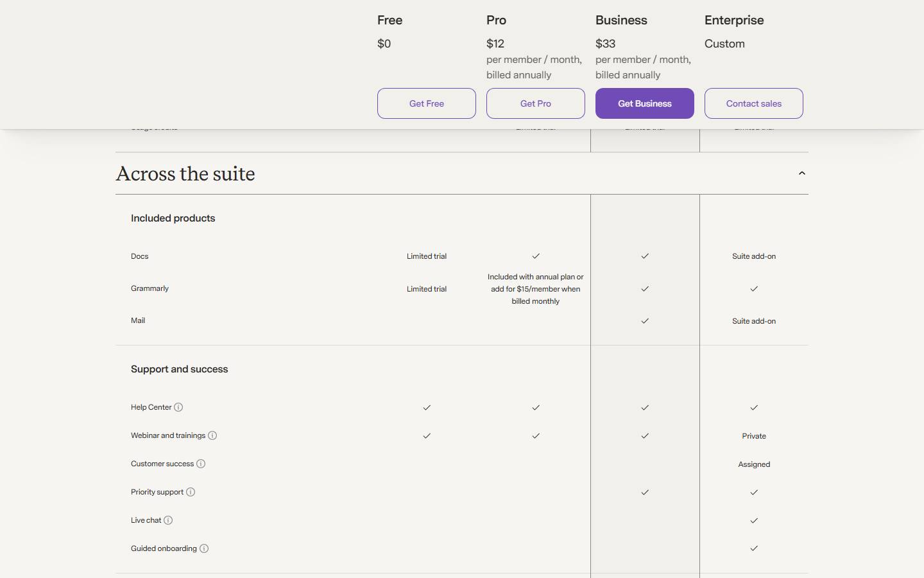Image resolution: width=924 pixels, height=578 pixels.
Task: Click Webinar and trainings checkmark under Business
Action: [645, 436]
